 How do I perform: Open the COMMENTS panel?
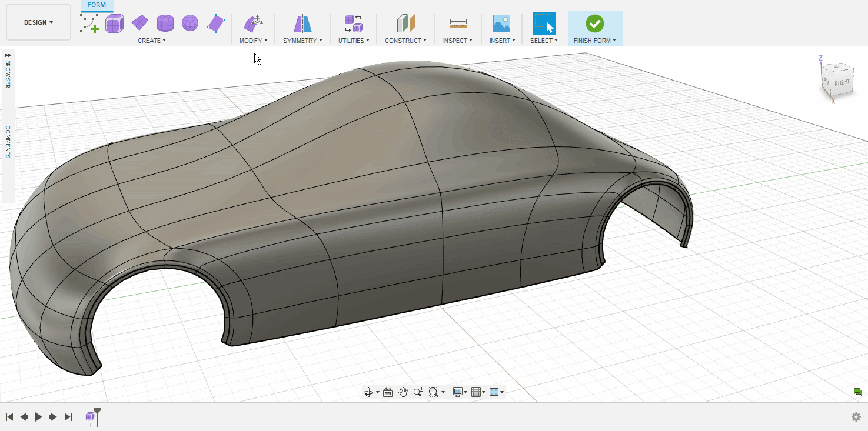(x=8, y=142)
